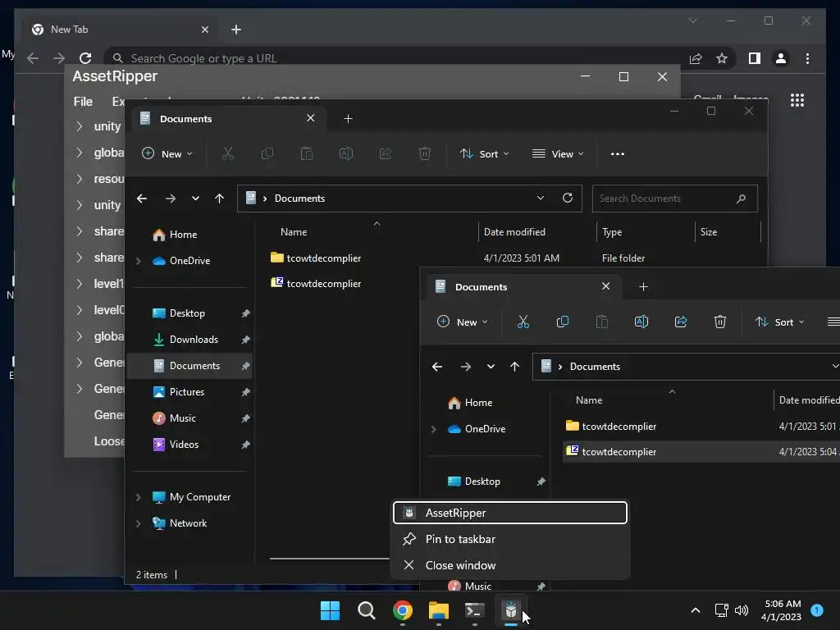The width and height of the screenshot is (840, 630).
Task: Add new tab in back Explorer window
Action: point(348,118)
